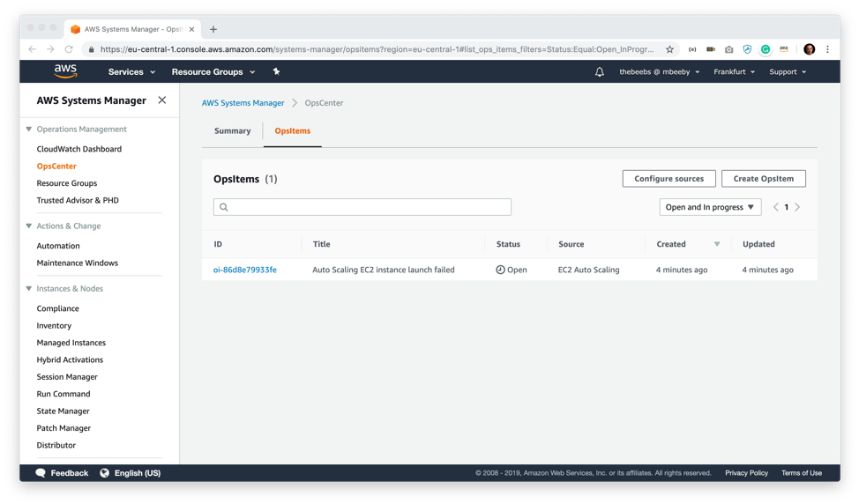Bookmark page with the star icon
This screenshot has height=504, width=859.
tap(669, 49)
